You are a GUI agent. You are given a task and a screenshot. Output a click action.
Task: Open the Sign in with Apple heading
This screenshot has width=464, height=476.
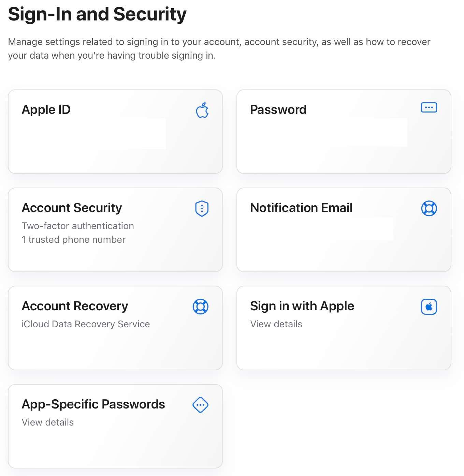pyautogui.click(x=302, y=306)
